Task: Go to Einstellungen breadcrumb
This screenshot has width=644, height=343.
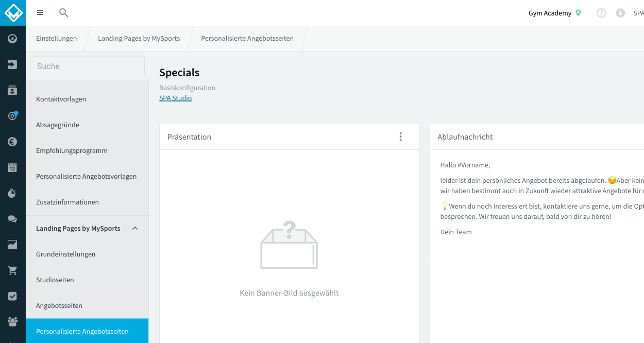Action: click(x=57, y=38)
